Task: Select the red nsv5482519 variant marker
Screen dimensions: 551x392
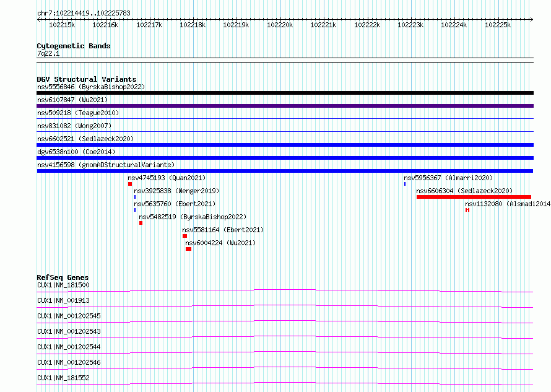Action: pos(141,223)
